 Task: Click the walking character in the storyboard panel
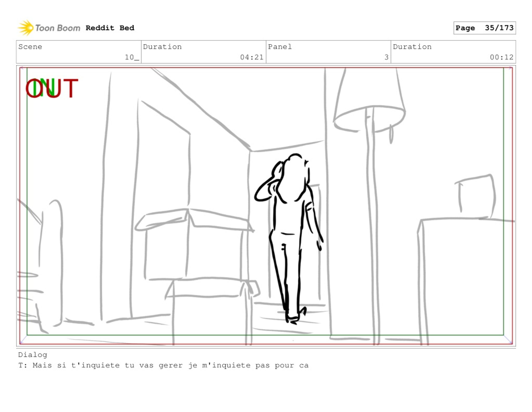289,239
